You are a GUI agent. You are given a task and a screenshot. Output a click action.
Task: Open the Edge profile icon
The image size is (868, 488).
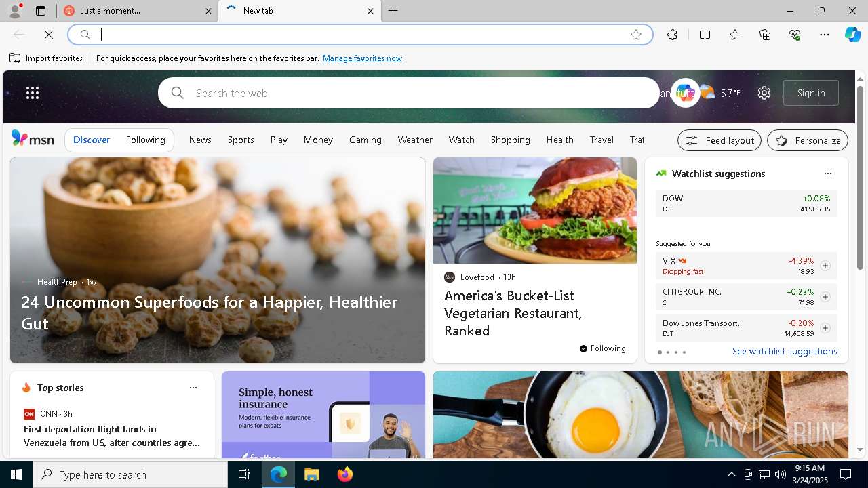[14, 11]
